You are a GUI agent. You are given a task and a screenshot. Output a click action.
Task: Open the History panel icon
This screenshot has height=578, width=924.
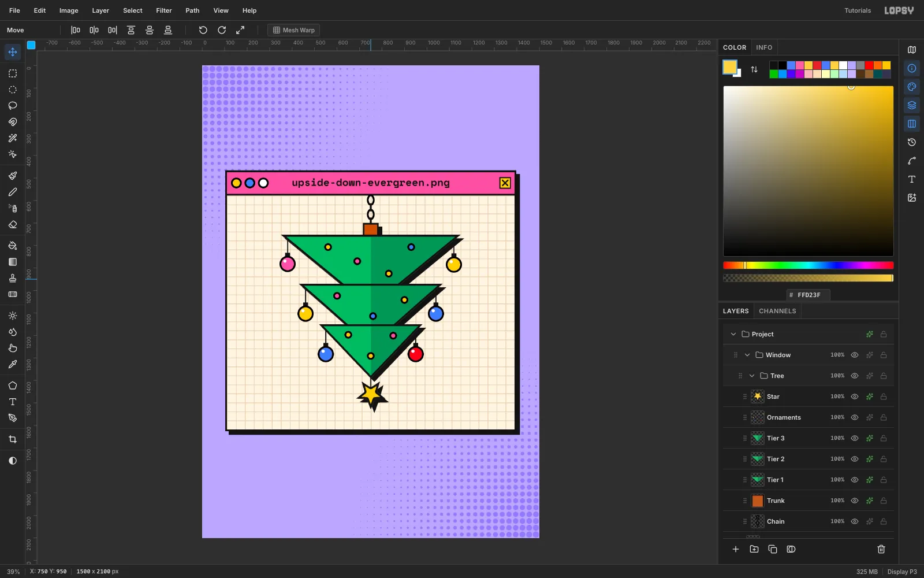pyautogui.click(x=912, y=142)
